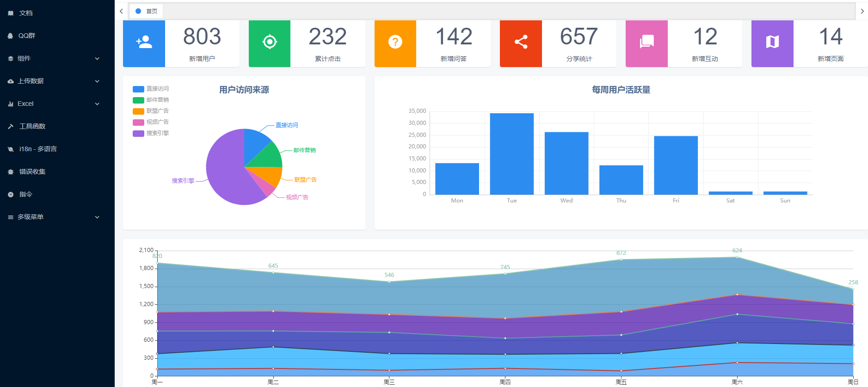Click the blue add-user icon card
868x387 pixels.
pos(144,43)
